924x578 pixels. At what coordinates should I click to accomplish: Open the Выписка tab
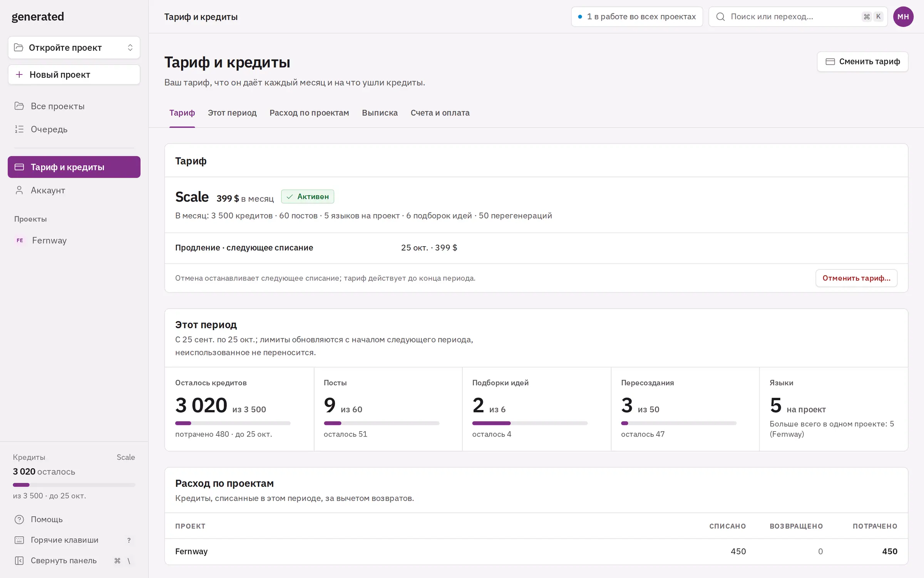coord(380,113)
